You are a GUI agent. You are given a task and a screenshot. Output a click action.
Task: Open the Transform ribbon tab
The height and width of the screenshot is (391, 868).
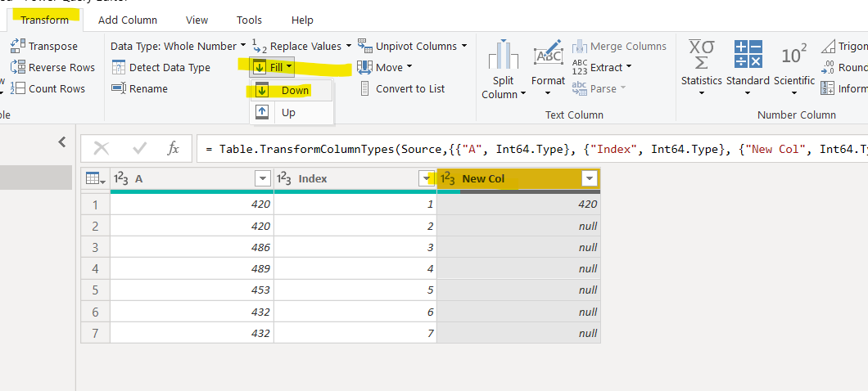(x=44, y=20)
